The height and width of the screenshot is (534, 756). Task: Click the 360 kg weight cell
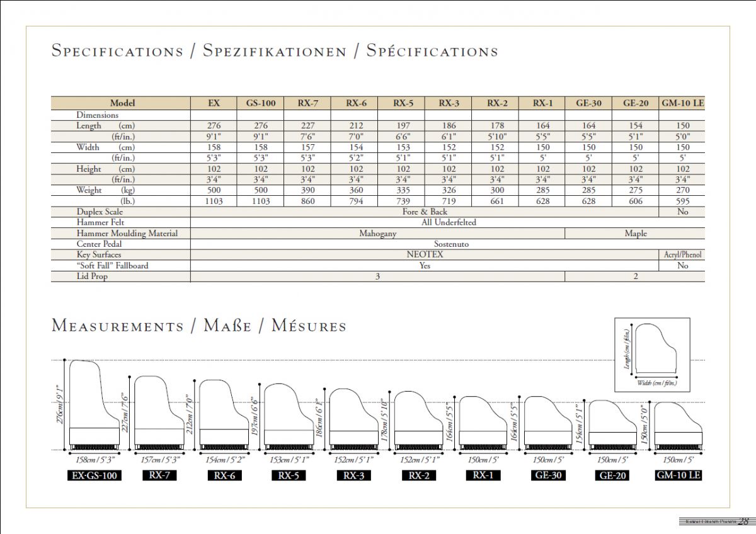(x=355, y=190)
